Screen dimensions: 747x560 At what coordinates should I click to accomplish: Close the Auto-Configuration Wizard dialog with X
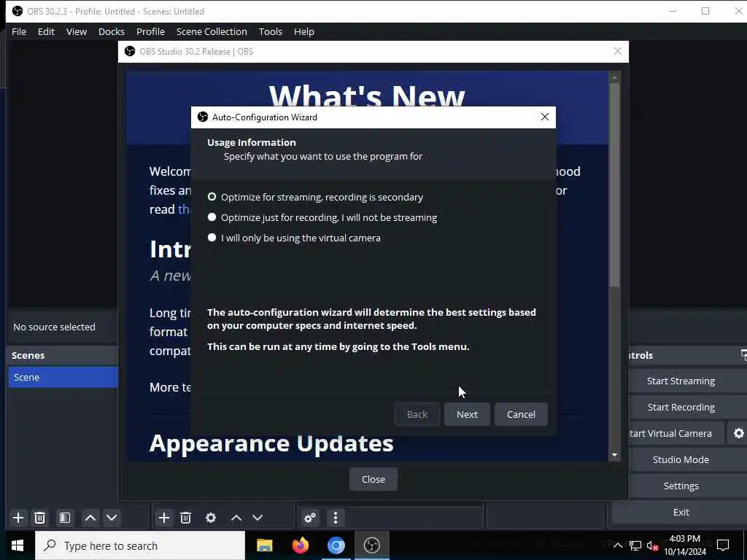tap(544, 117)
